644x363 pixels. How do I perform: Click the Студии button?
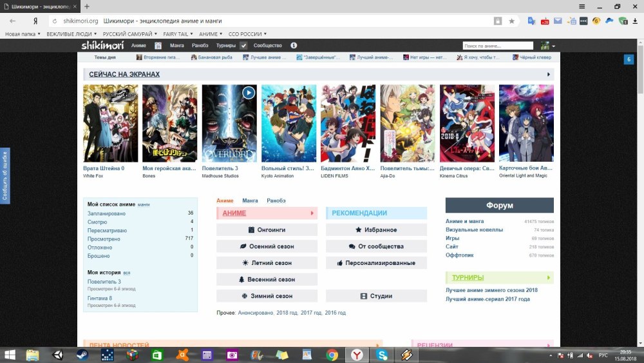click(x=376, y=296)
